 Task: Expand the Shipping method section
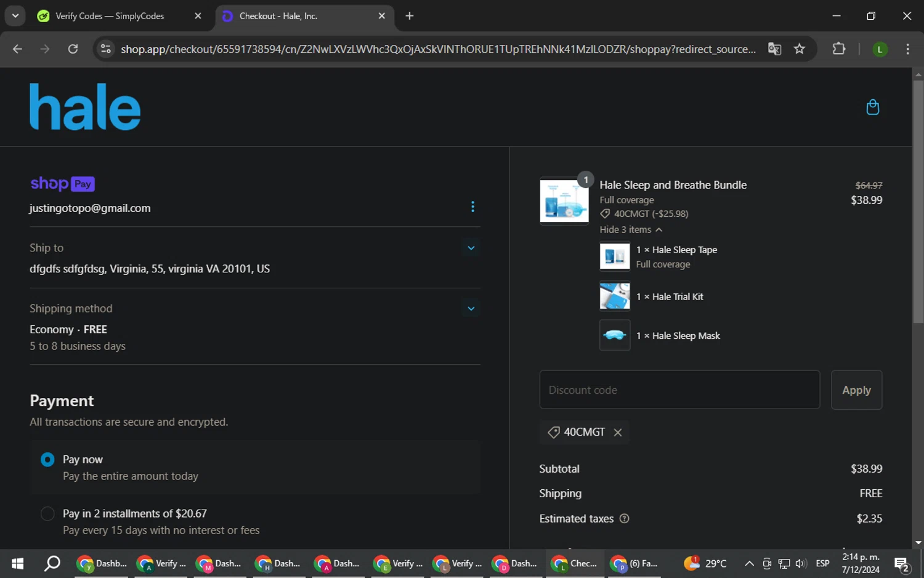471,308
